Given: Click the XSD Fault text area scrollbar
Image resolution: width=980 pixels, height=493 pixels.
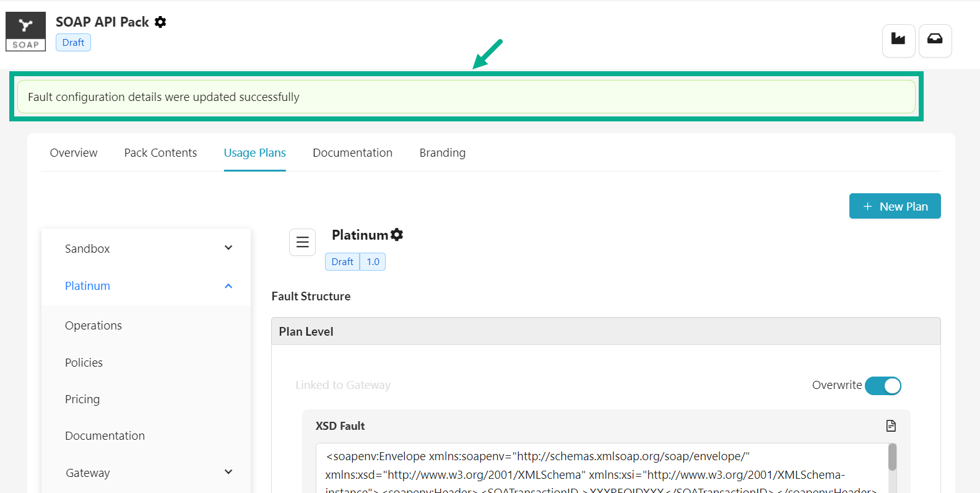Looking at the screenshot, I should tap(892, 458).
